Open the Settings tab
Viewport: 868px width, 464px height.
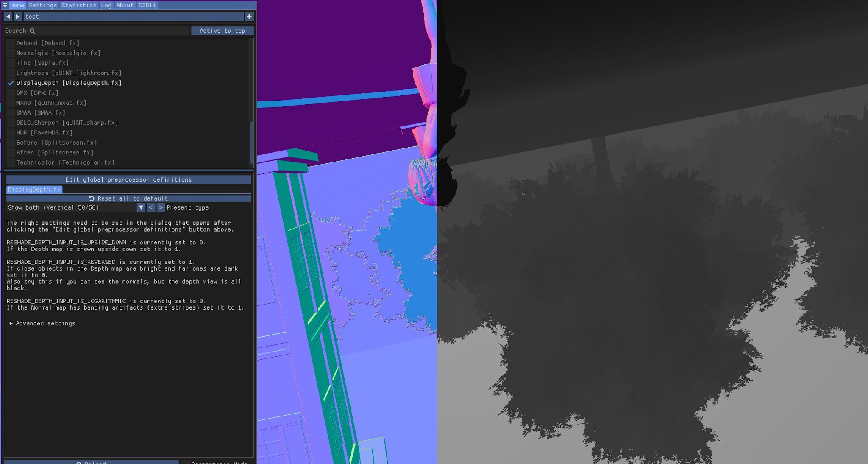[42, 5]
